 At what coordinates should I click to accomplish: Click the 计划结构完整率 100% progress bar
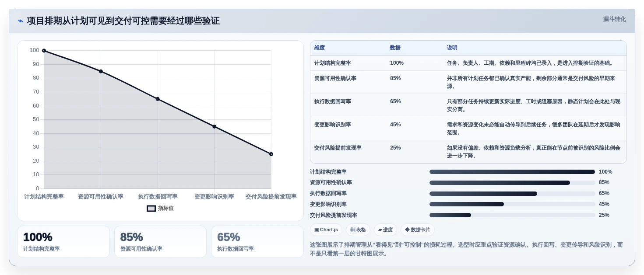[512, 172]
